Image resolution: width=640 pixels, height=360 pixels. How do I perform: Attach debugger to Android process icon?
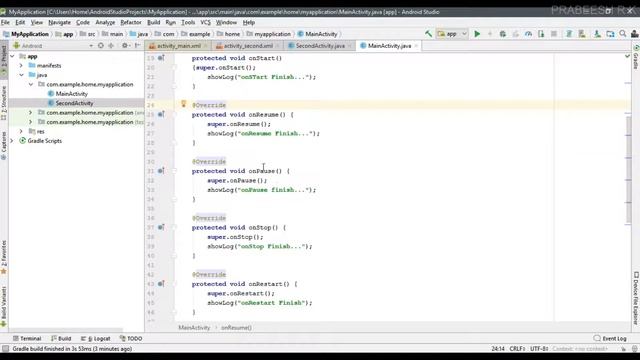coord(541,34)
